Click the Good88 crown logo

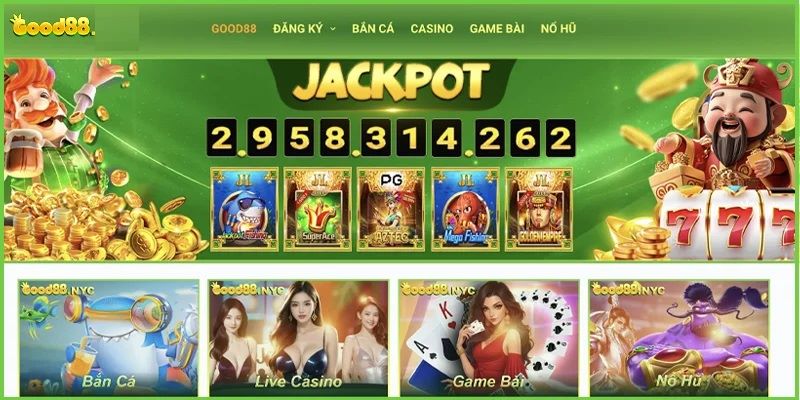pos(51,25)
